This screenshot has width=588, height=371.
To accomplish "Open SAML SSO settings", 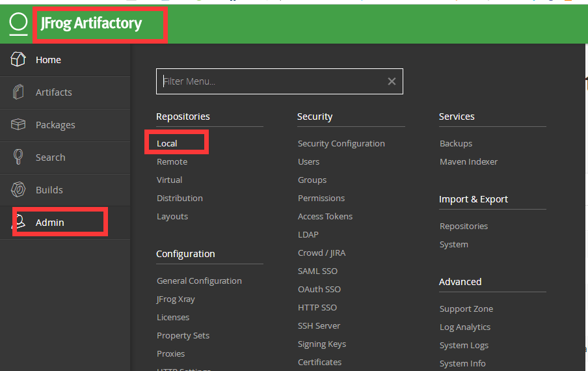I will pos(317,271).
